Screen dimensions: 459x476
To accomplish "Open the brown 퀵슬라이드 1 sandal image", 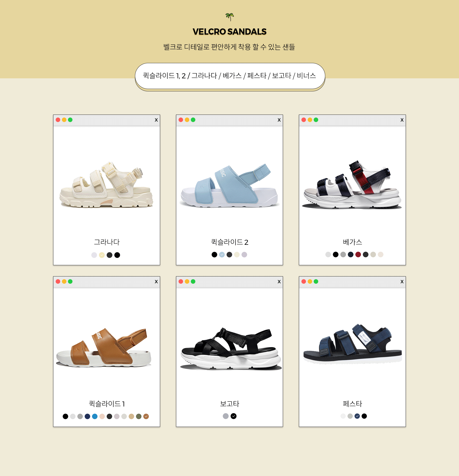I will click(103, 347).
